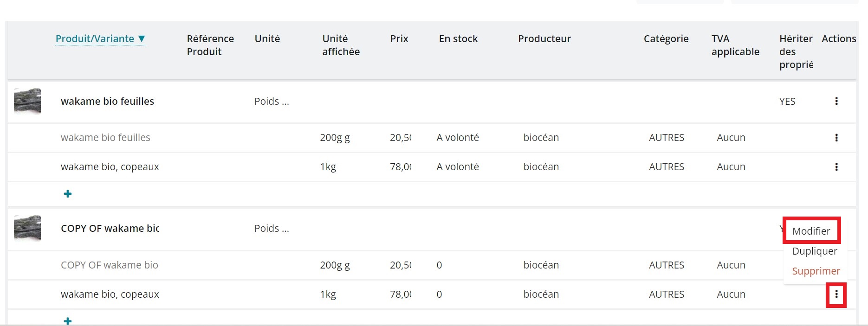Open actions menu for 200g wakame feuilles variant
Screen dimensions: 868x326
[x=836, y=138]
